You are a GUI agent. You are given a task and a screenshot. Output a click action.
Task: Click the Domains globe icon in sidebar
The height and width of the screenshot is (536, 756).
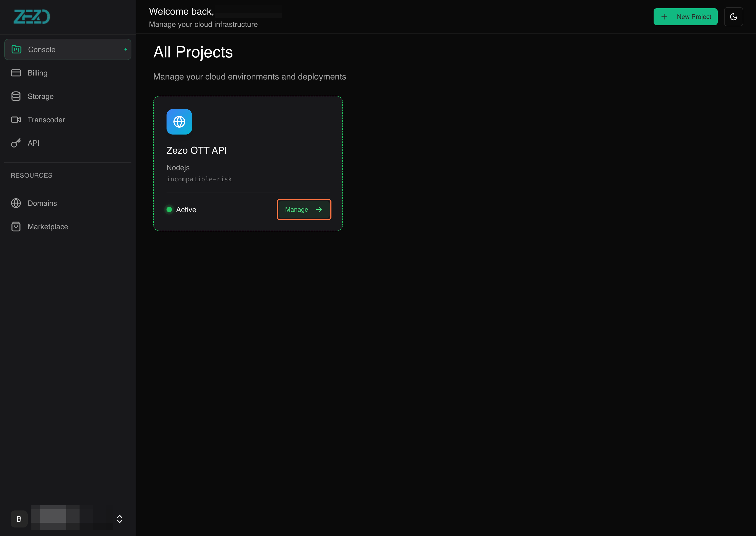[16, 203]
